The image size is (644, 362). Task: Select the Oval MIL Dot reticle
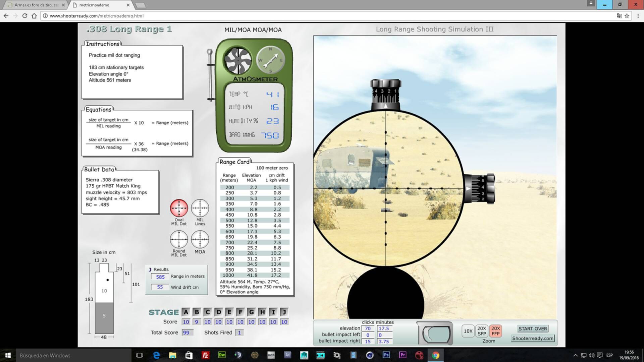[179, 208]
